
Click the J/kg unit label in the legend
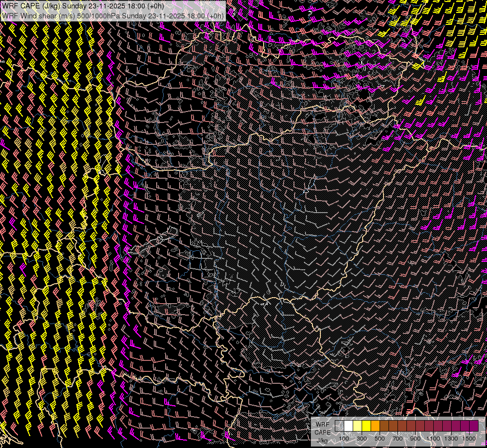pyautogui.click(x=322, y=440)
